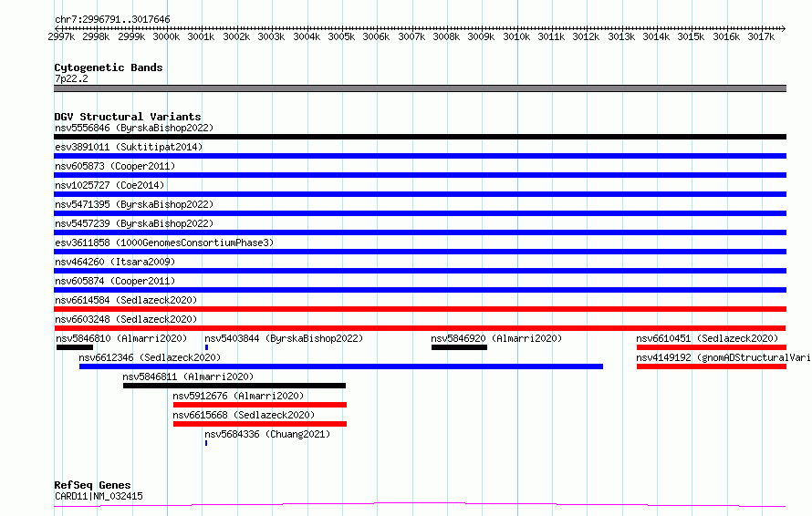The height and width of the screenshot is (516, 812).
Task: Click the blue bar under nsv605873
Action: [x=420, y=175]
